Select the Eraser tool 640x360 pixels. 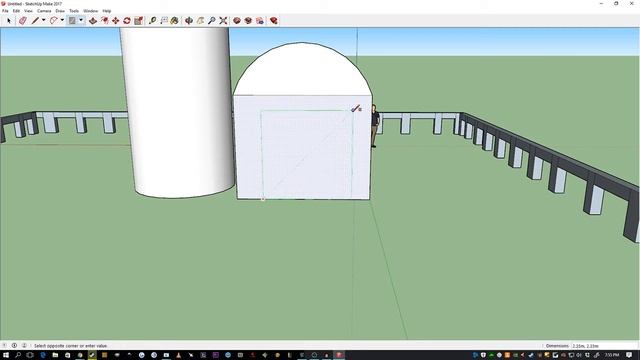pos(22,20)
